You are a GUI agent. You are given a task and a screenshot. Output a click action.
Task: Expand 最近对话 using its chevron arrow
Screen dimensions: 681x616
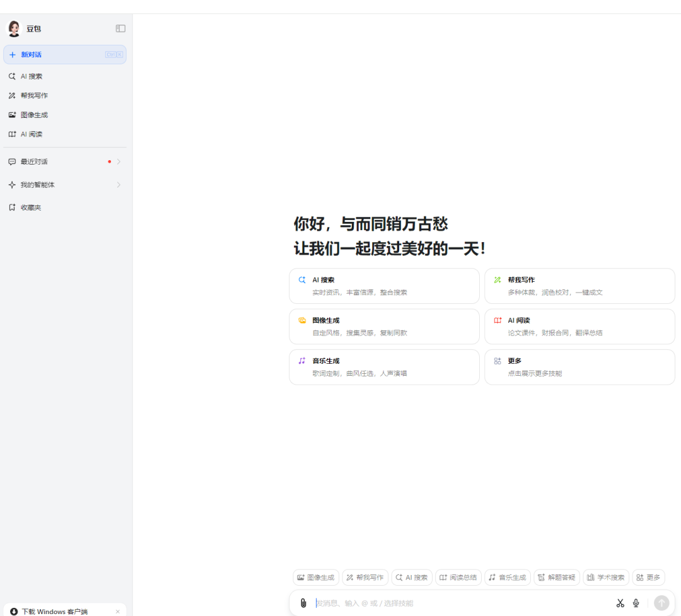[118, 161]
